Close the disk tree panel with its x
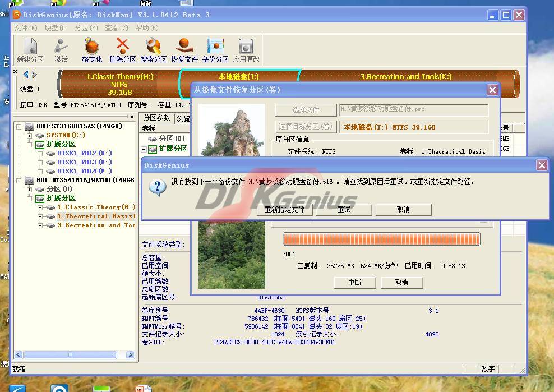Viewport: 554px width, 392px height. pyautogui.click(x=132, y=117)
